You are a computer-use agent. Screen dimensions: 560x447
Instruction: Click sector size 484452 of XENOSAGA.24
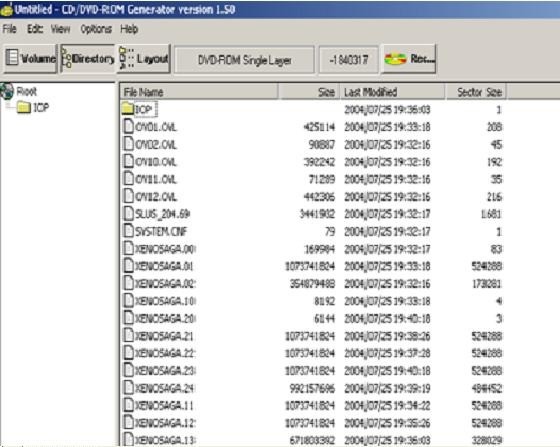coord(487,388)
